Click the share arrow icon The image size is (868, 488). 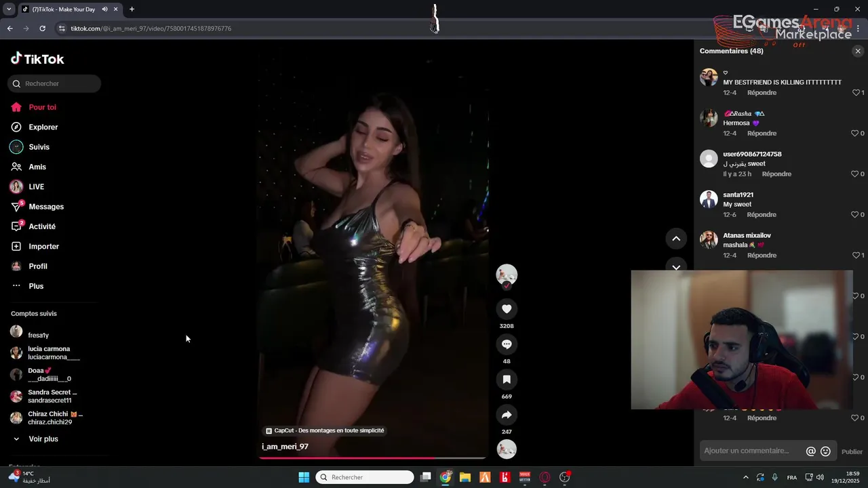[x=507, y=415]
